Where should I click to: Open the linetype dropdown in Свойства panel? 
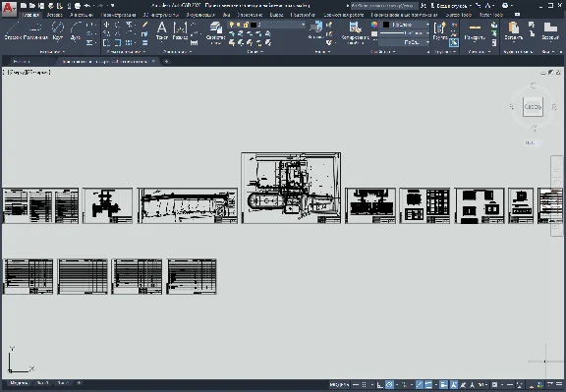pyautogui.click(x=427, y=42)
